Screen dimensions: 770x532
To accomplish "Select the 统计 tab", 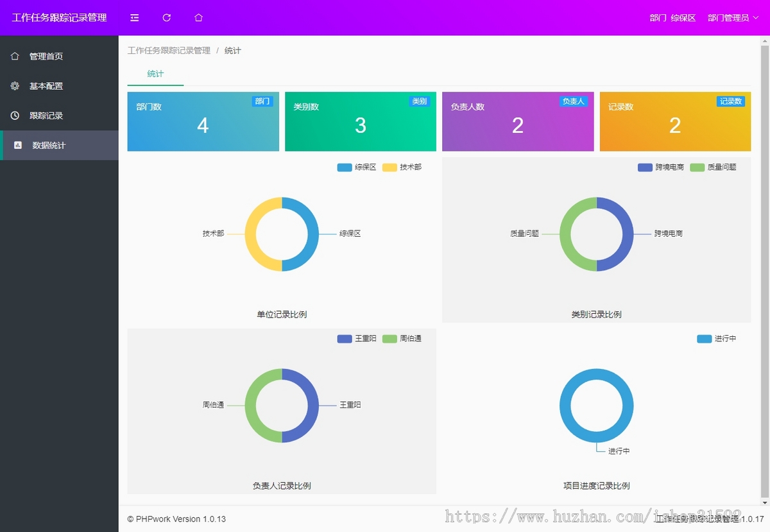I will coord(155,74).
